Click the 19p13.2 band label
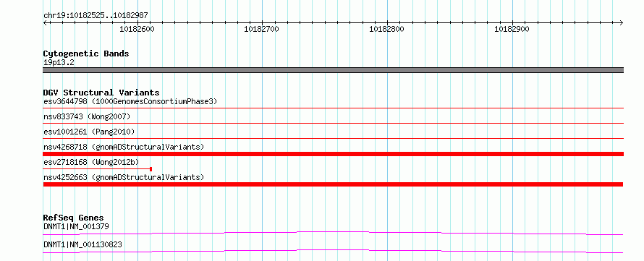Image resolution: width=644 pixels, height=261 pixels. [59, 63]
